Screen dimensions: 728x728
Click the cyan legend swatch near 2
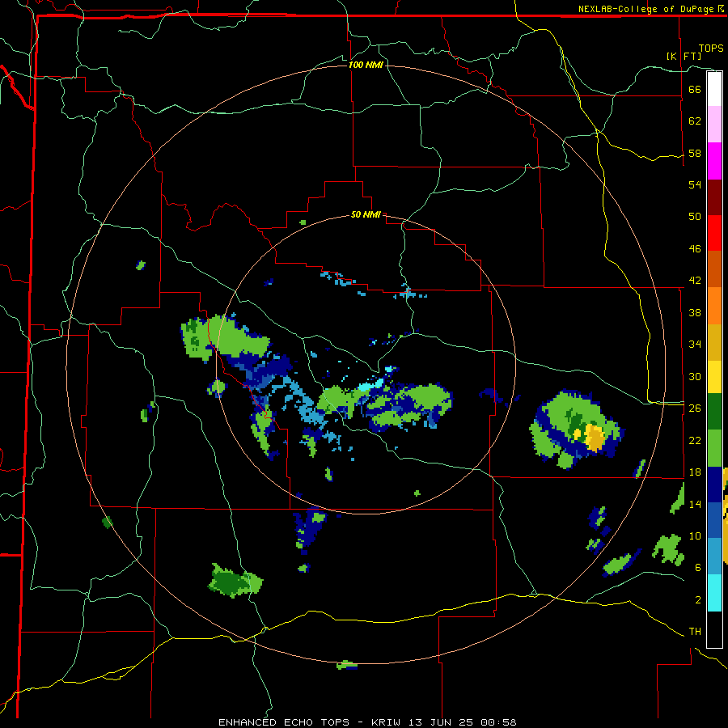pos(714,593)
